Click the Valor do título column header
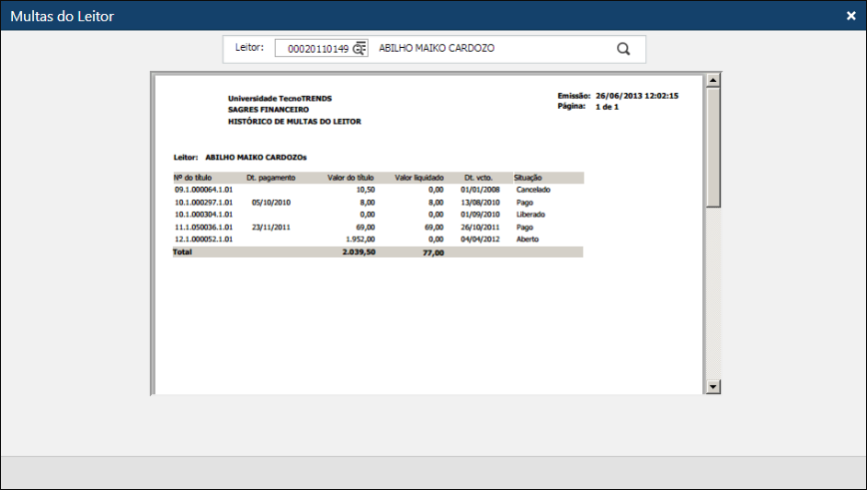The height and width of the screenshot is (490, 868). (x=351, y=178)
